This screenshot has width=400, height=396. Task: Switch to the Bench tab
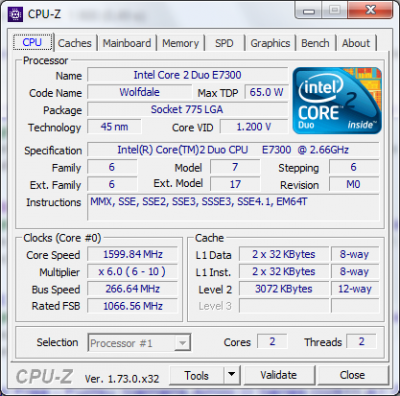[315, 43]
